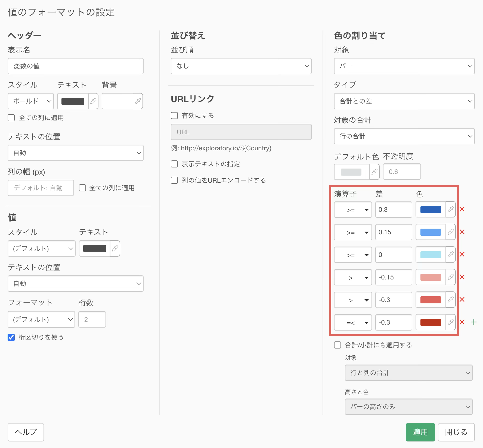Click eyedropper for header text color
This screenshot has height=448, width=483.
(x=93, y=101)
